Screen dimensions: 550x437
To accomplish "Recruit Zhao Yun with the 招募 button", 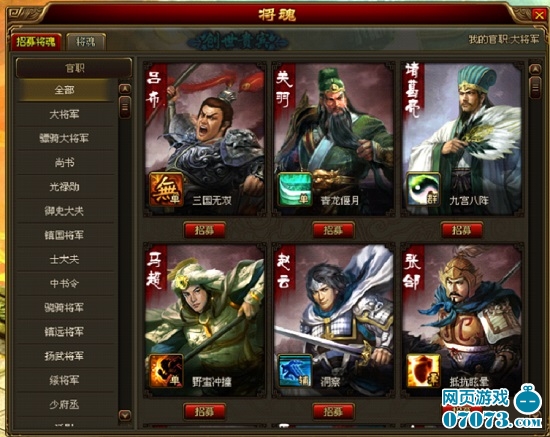I will [333, 411].
